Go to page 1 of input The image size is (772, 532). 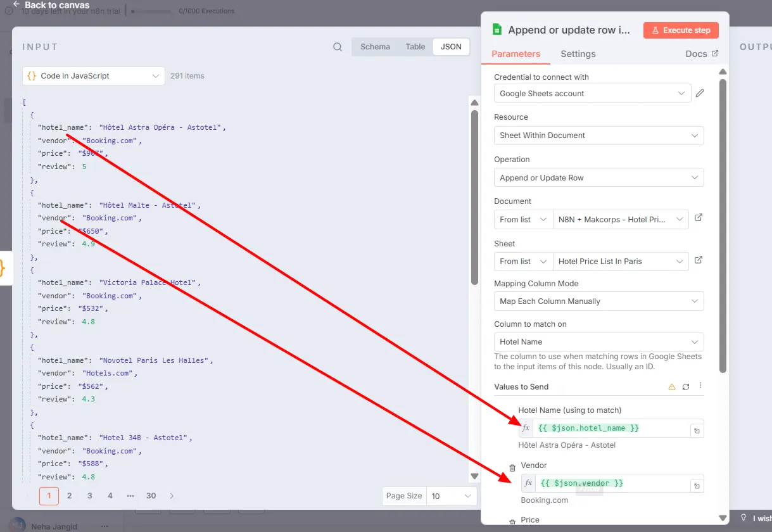49,496
